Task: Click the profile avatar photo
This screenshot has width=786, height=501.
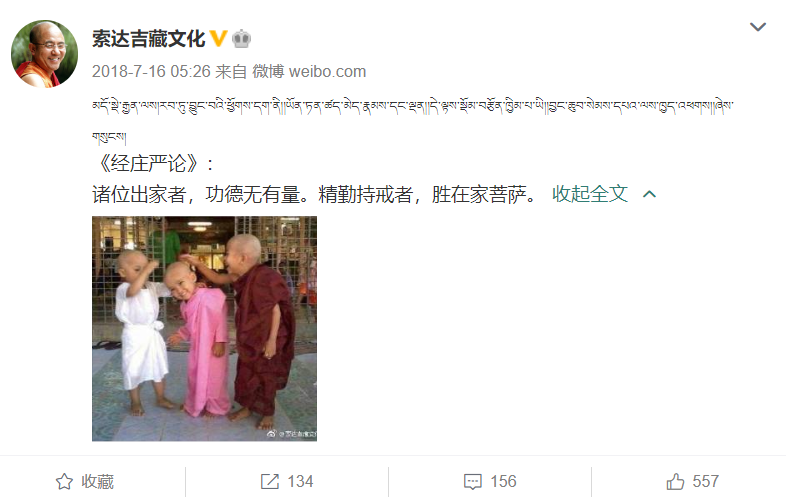Action: pos(45,54)
